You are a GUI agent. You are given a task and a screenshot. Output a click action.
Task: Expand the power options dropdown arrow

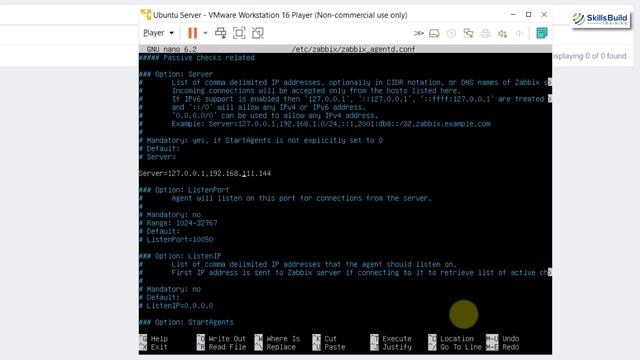205,33
